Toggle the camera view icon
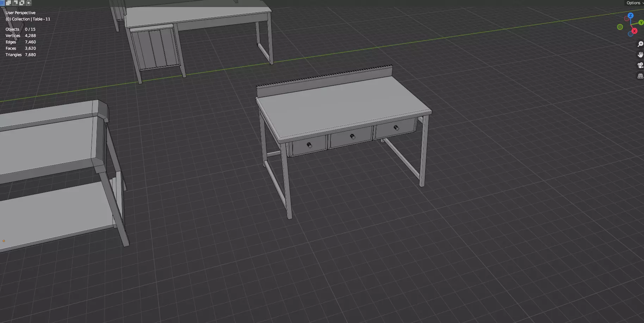The width and height of the screenshot is (644, 323). [640, 65]
